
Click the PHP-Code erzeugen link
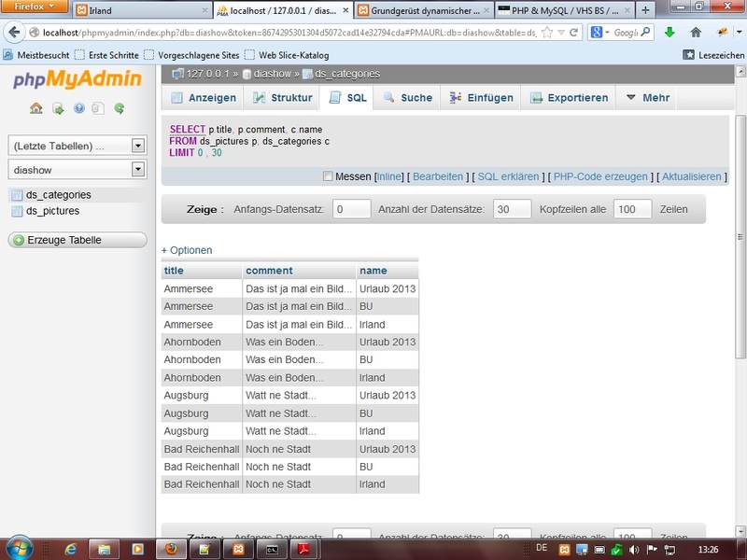[x=600, y=176]
